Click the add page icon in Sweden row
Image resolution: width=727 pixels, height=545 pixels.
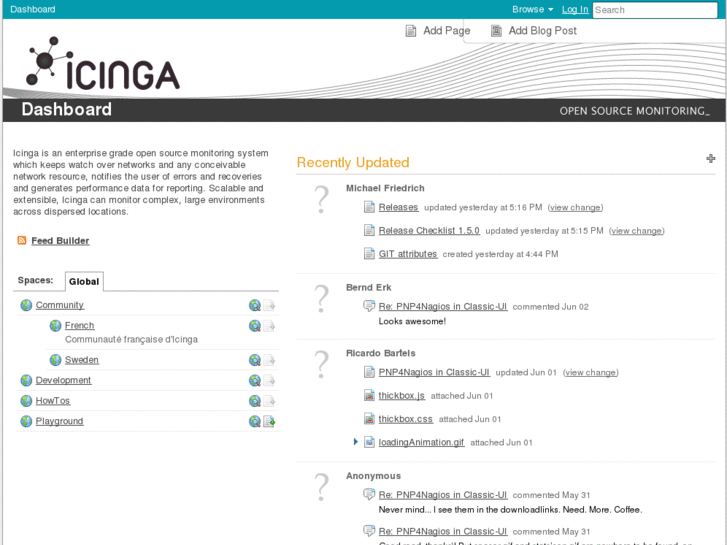[x=269, y=360]
